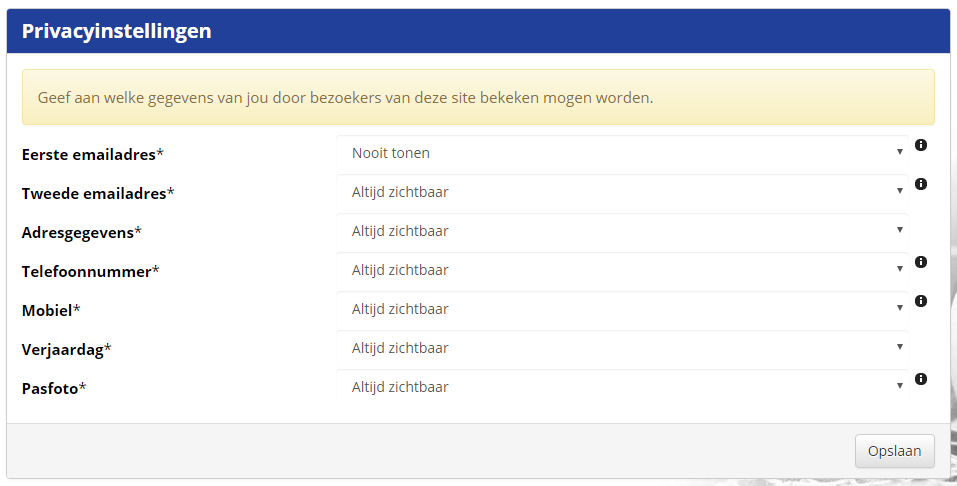Click the yellow instruction banner text
Screen dimensions: 957x486
pos(345,98)
